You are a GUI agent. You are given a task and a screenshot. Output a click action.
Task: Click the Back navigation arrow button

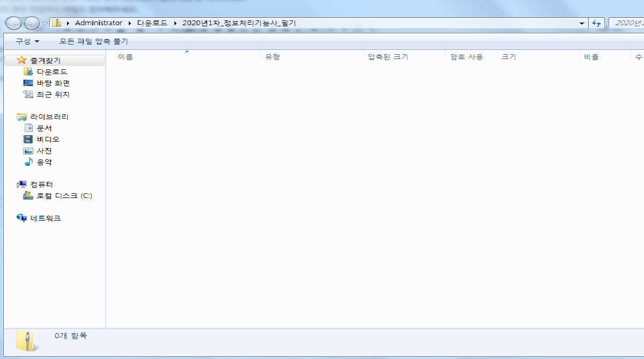13,23
